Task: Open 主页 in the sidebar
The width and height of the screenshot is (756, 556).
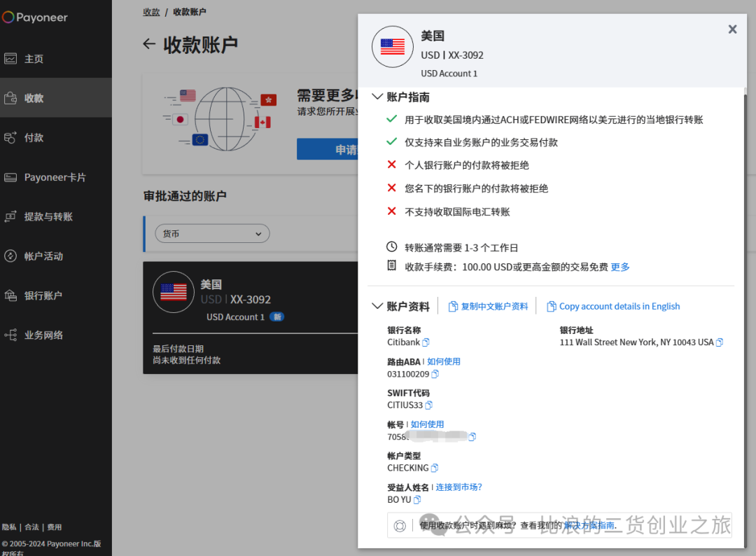Action: pyautogui.click(x=34, y=59)
